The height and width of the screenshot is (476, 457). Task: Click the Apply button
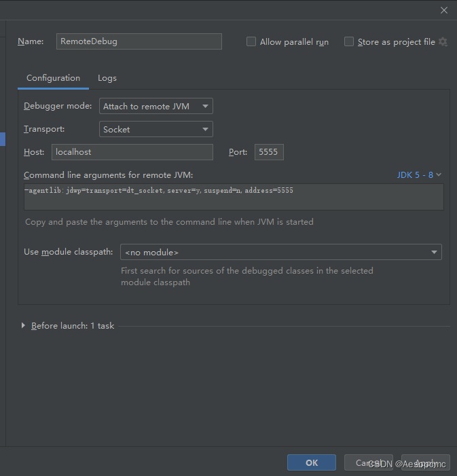pyautogui.click(x=426, y=462)
